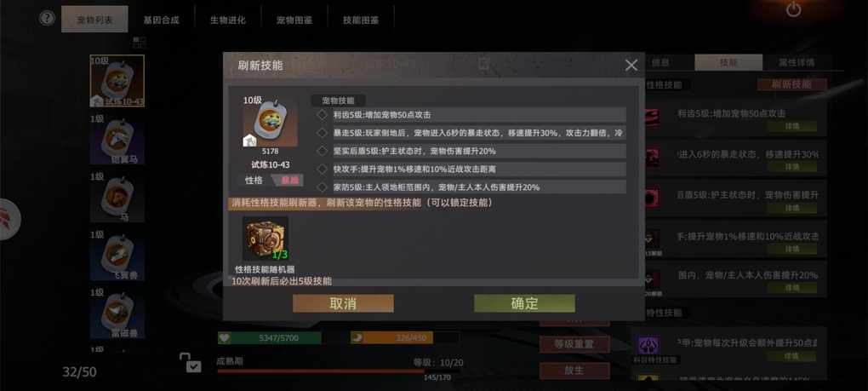
Task: Switch to the 基因合成 tab
Action: tap(161, 20)
